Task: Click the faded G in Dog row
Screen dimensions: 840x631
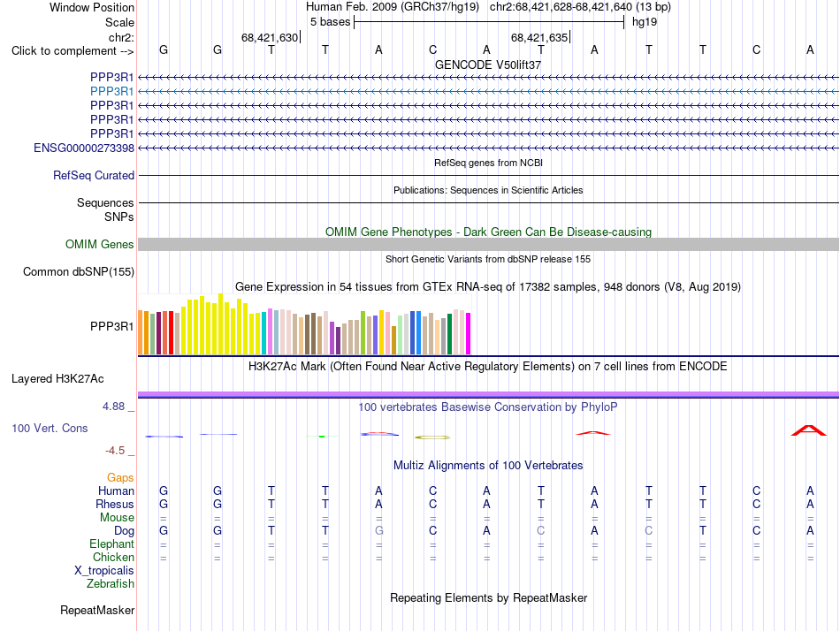Action: pos(378,531)
